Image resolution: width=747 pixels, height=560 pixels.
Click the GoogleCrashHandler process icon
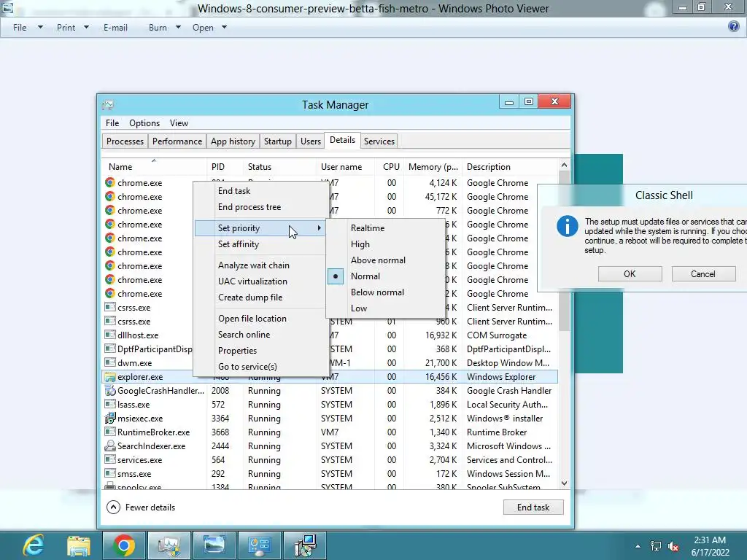pyautogui.click(x=110, y=391)
